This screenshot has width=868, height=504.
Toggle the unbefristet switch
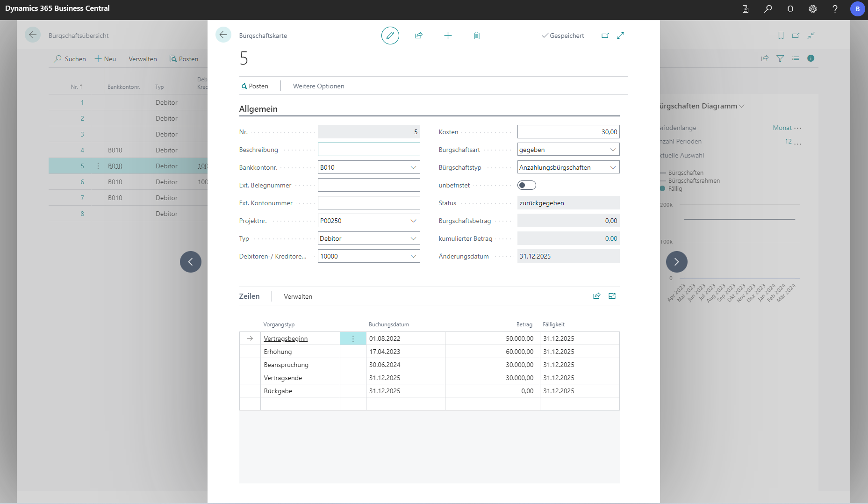click(x=526, y=185)
